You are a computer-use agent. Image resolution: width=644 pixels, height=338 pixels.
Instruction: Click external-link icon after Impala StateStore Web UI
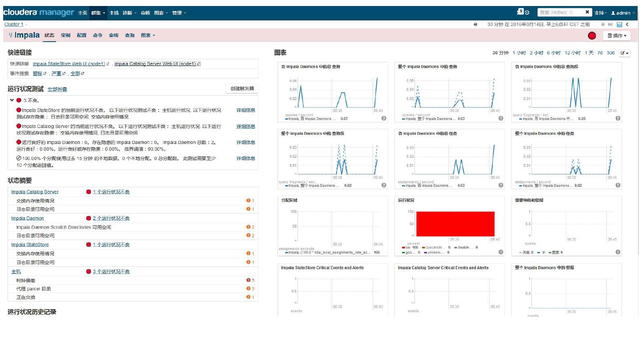tap(108, 64)
